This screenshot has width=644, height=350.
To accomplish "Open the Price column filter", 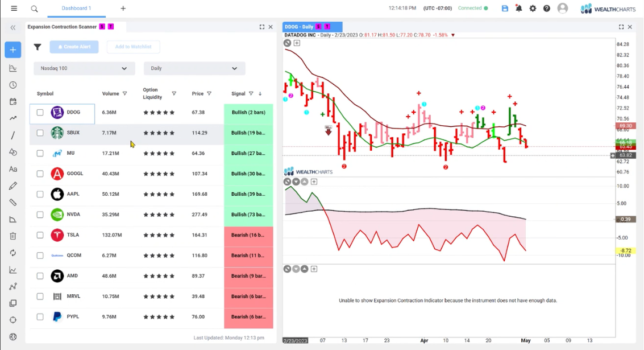I will coord(209,94).
